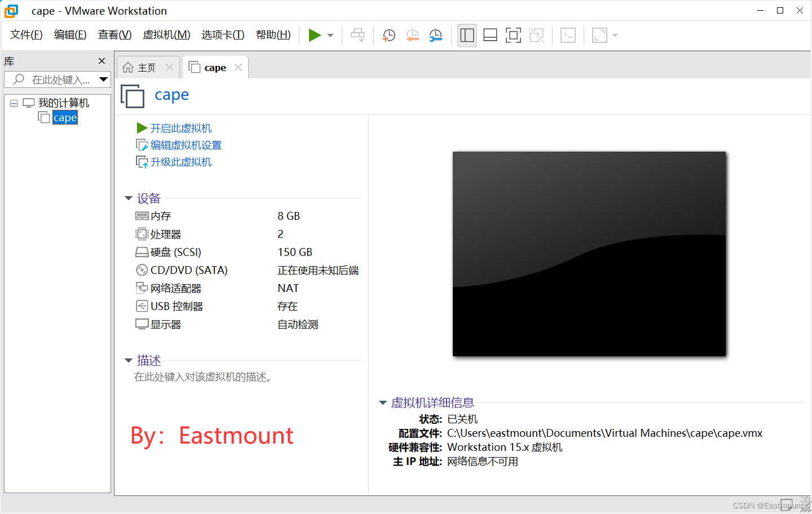Open the library search dropdown arrow
Screen dimensions: 812x514
(x=103, y=79)
